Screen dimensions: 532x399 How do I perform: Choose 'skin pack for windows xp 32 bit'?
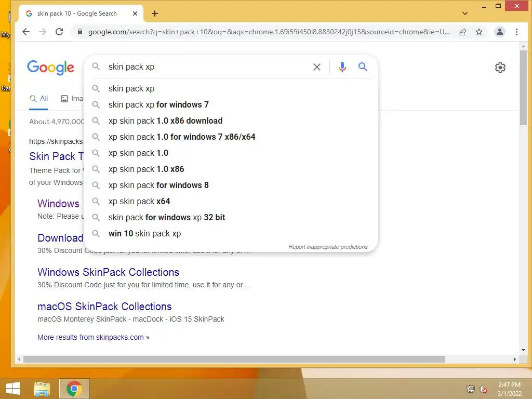tap(231, 218)
